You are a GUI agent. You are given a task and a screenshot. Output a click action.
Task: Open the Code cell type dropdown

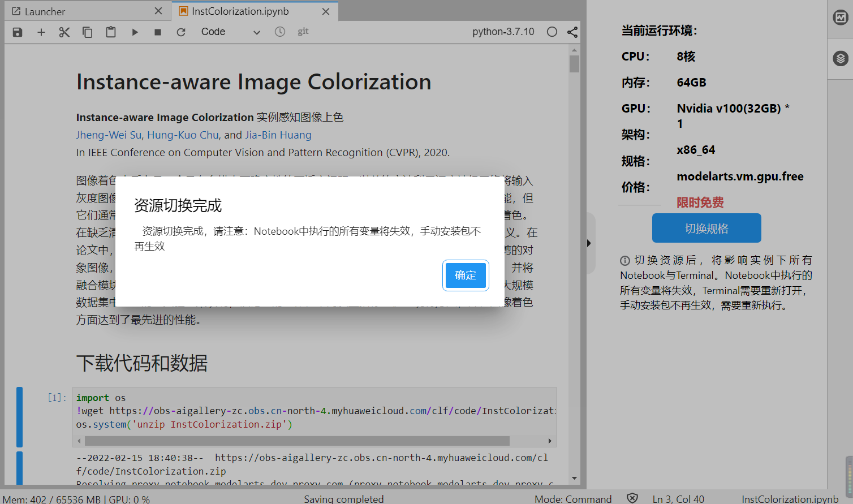231,32
